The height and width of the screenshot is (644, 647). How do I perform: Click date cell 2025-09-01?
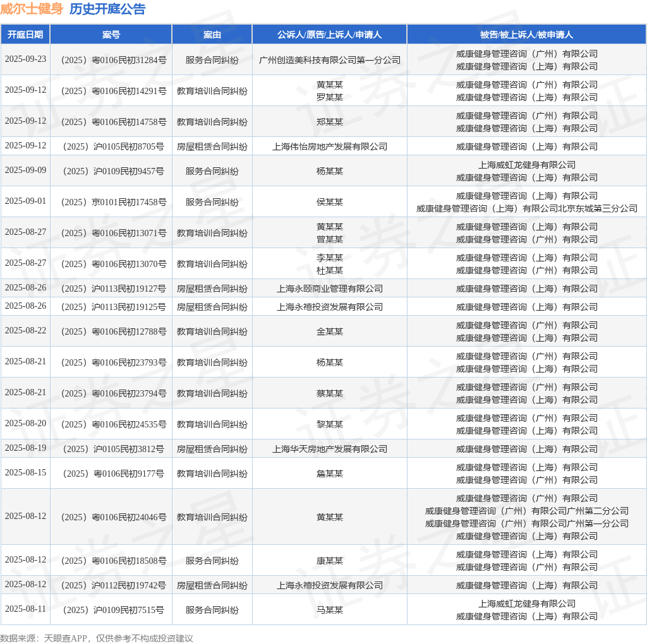tap(25, 201)
